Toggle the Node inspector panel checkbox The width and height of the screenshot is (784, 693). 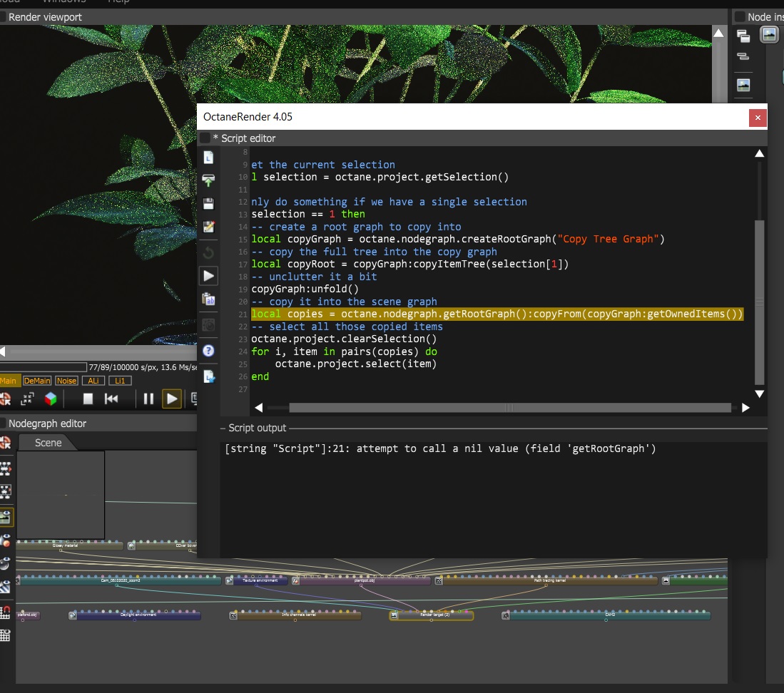(x=740, y=16)
